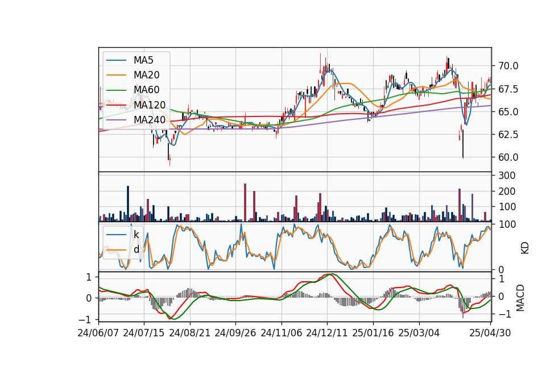Click the MA240 legend label
Screen dimensions: 546x392
pos(150,120)
